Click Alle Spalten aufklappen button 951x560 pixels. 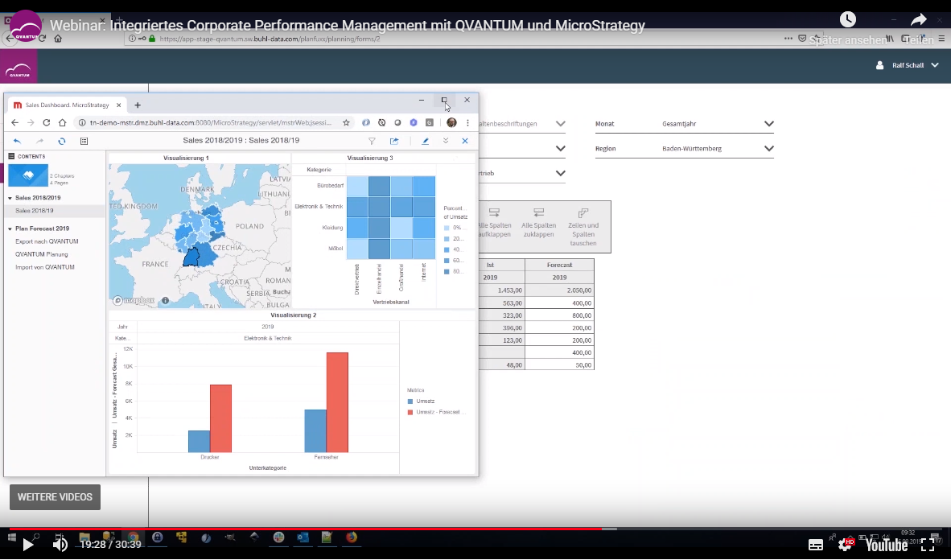[x=494, y=223]
